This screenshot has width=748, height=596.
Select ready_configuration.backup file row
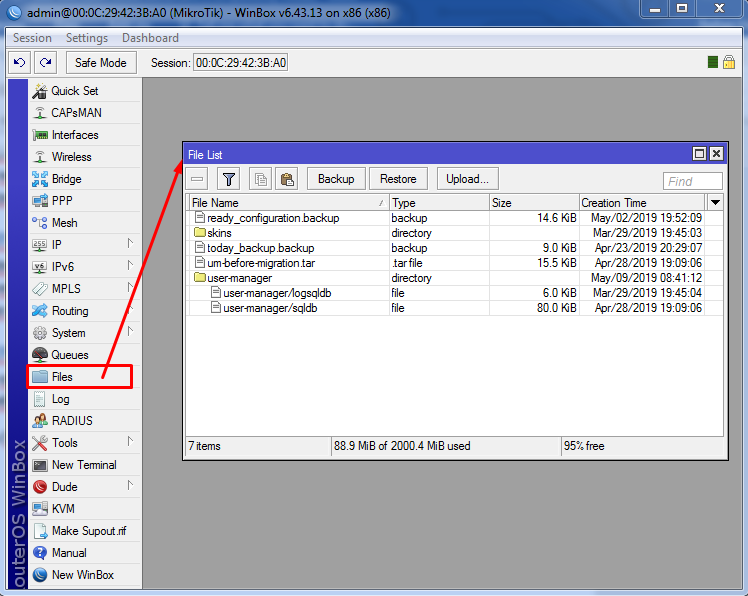(x=456, y=218)
